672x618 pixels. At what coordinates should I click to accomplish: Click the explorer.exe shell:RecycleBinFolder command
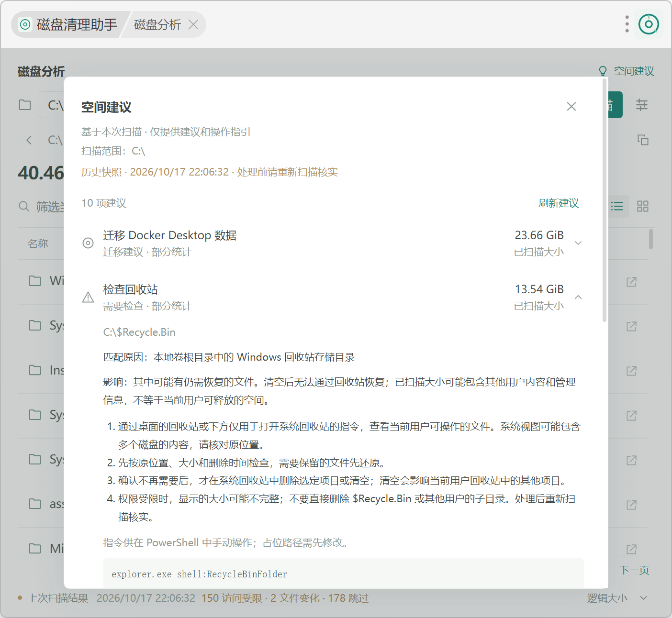(200, 574)
